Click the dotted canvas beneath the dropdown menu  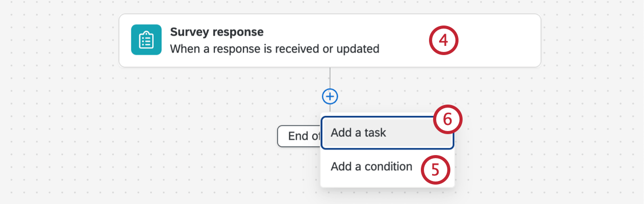point(387,196)
